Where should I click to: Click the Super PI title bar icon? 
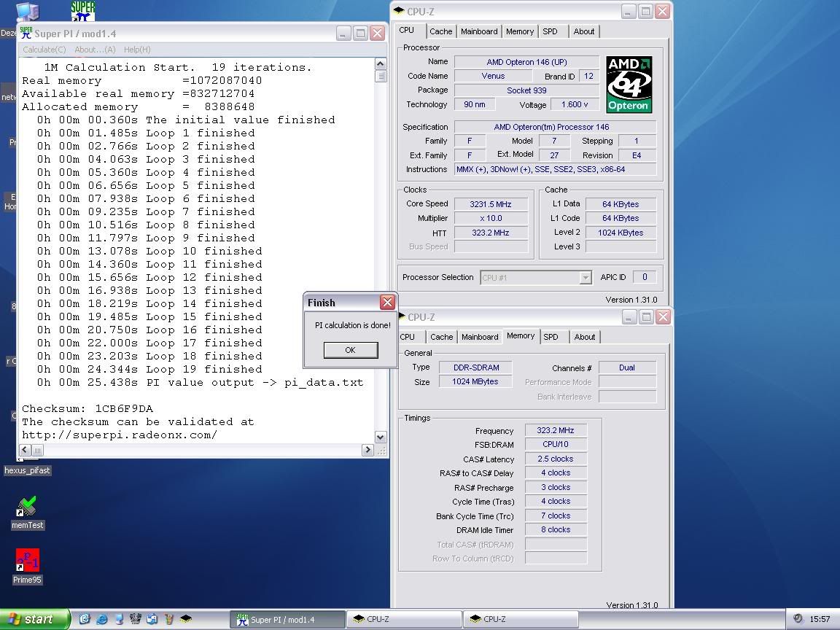[x=26, y=34]
